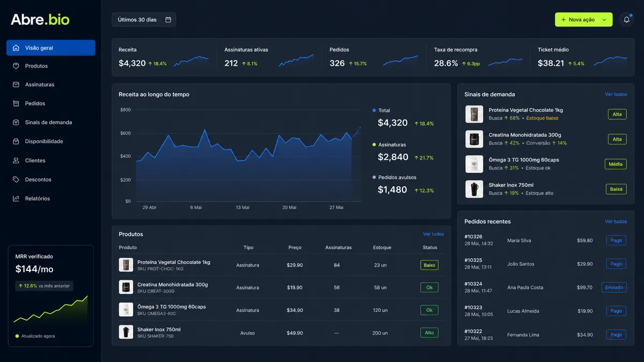Click the Estoque baixo warning text
Image resolution: width=644 pixels, height=362 pixels.
click(542, 118)
